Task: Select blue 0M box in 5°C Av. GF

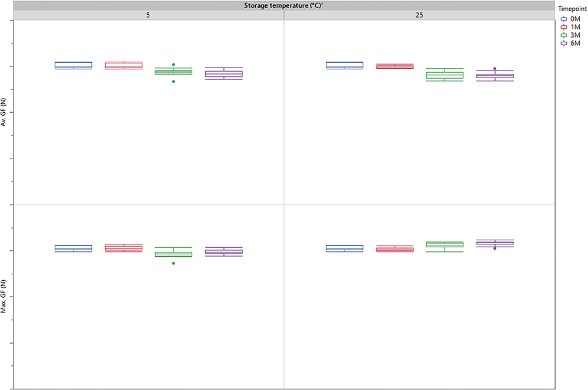Action: click(73, 65)
